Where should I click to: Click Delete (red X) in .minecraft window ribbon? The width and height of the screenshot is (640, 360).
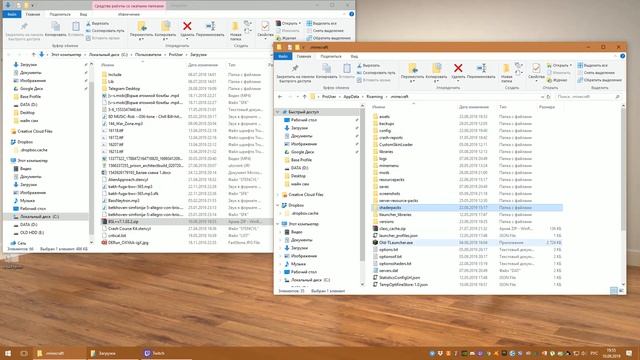pos(458,68)
